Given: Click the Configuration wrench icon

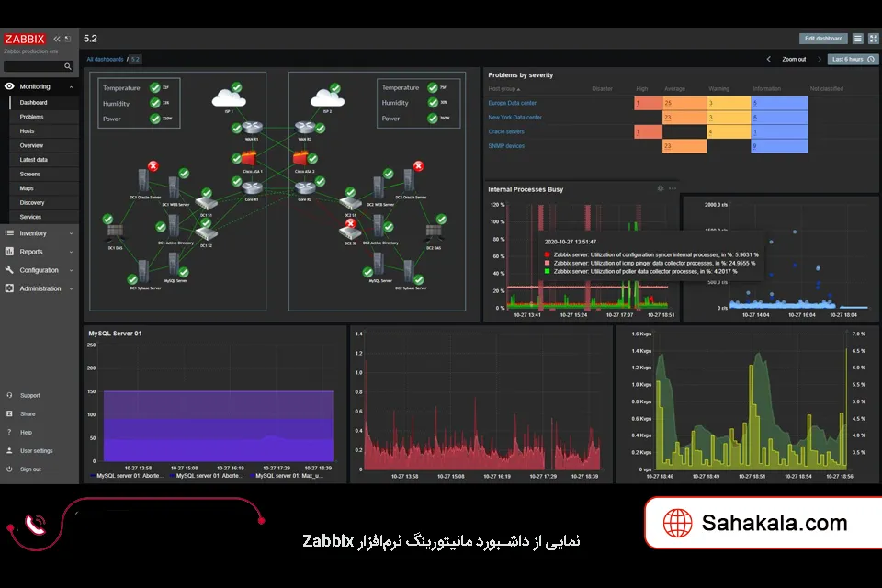Looking at the screenshot, I should (x=9, y=270).
